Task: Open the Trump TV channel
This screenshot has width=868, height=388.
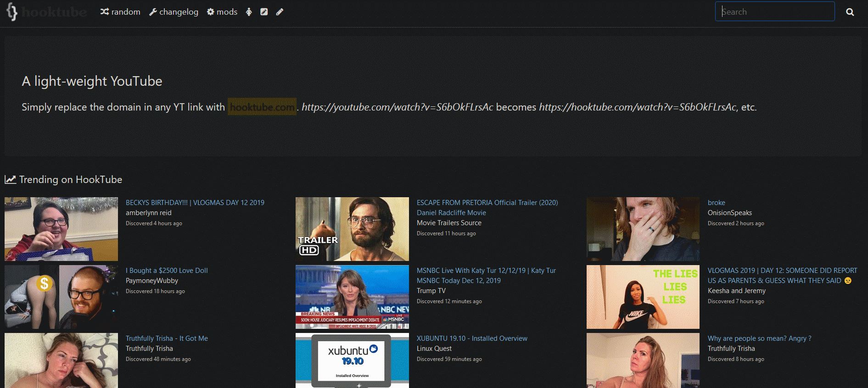Action: [x=431, y=291]
